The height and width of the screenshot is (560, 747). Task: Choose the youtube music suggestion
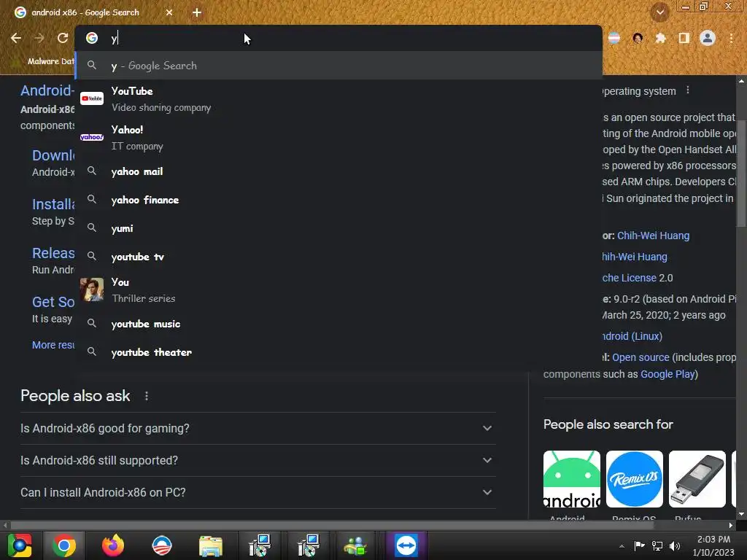click(338, 324)
